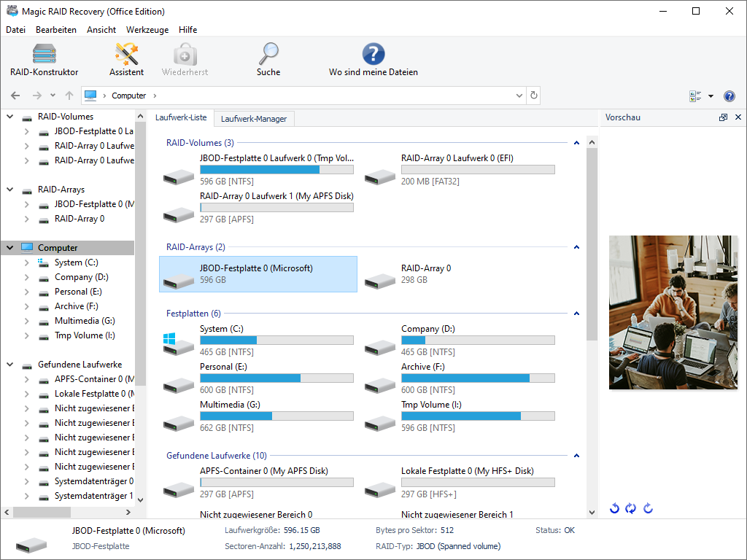Screen dimensions: 747x560
Task: Click the preview photo thumbnail
Action: (673, 312)
